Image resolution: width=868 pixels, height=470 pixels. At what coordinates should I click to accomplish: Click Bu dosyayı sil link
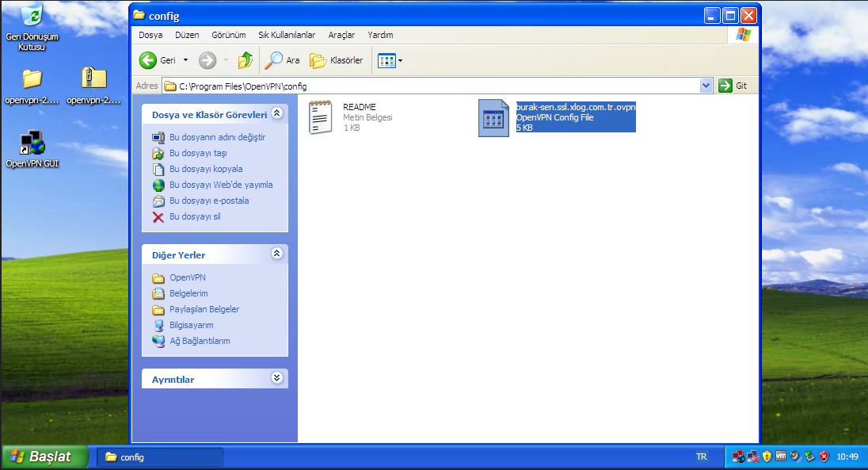point(195,216)
